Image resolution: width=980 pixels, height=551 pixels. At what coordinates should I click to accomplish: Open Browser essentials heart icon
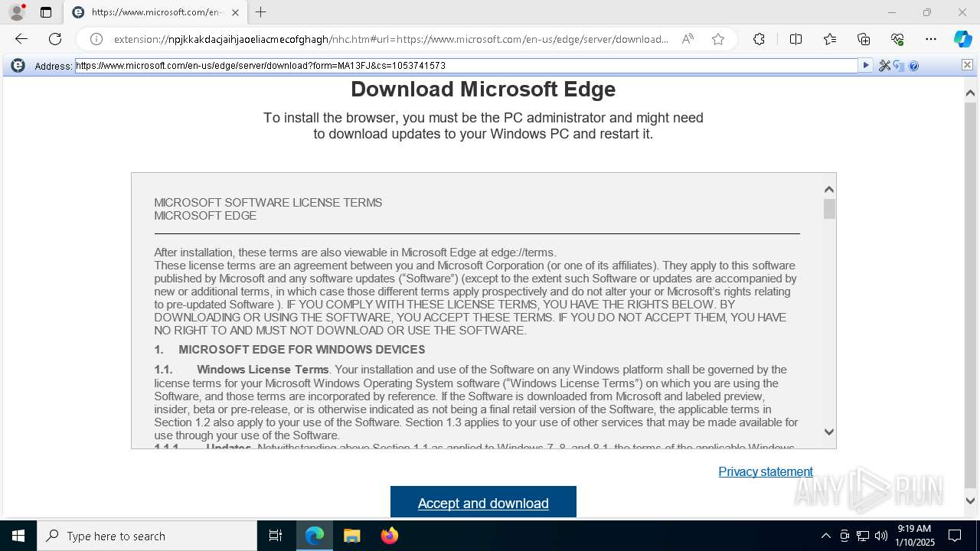tap(897, 39)
